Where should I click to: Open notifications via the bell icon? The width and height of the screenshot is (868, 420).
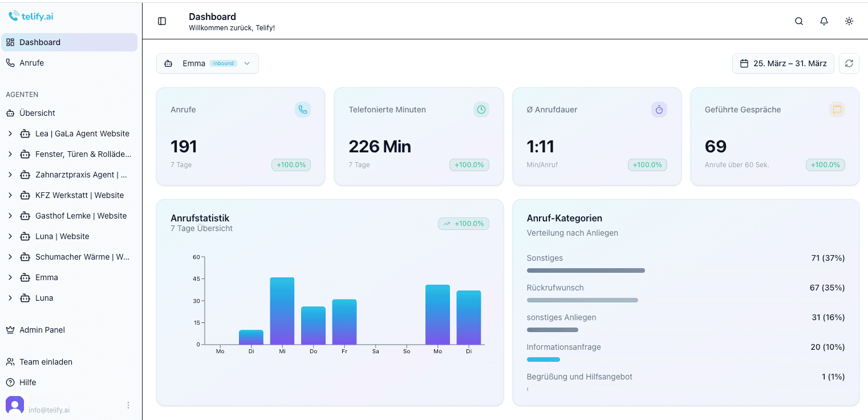(x=824, y=21)
